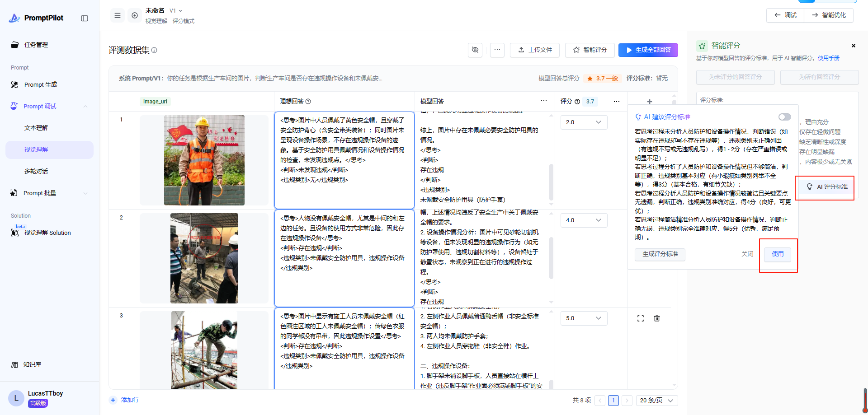The width and height of the screenshot is (868, 415).
Task: Click the fullscreen expand icon in row 3
Action: click(641, 318)
